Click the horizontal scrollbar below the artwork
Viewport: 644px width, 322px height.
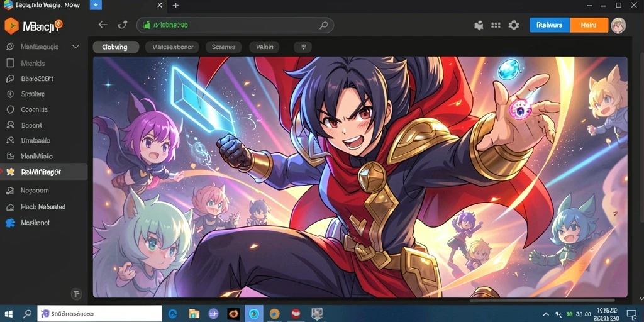(541, 300)
